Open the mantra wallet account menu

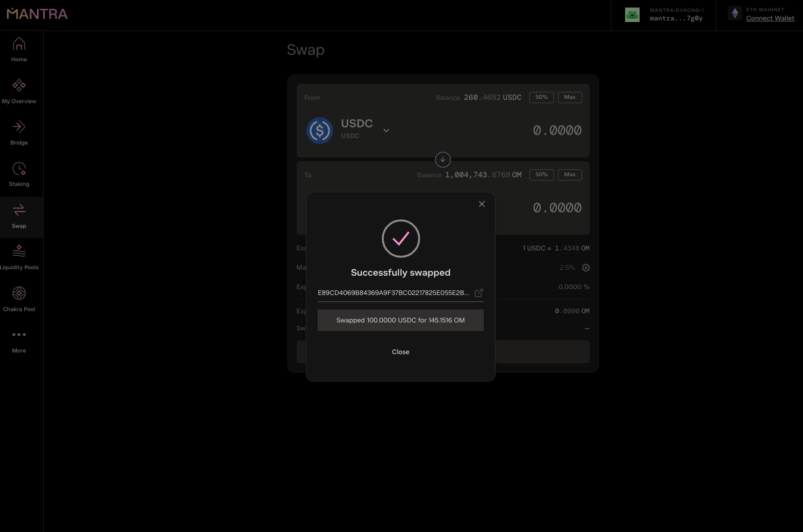tap(664, 15)
